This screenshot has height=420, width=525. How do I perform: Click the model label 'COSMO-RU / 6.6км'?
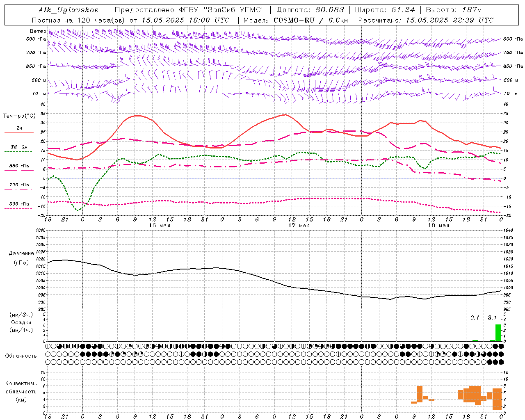point(310,20)
